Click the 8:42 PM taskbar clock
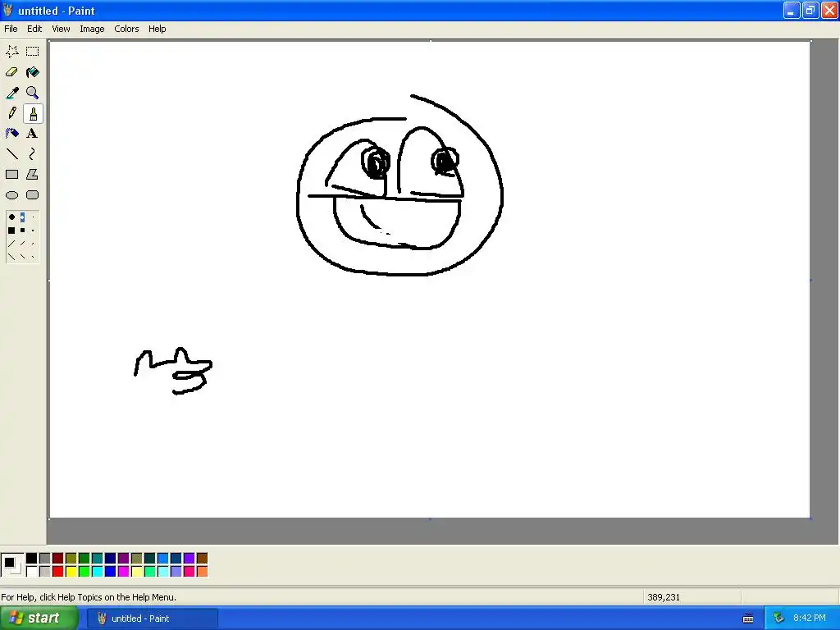The image size is (840, 630). tap(810, 619)
